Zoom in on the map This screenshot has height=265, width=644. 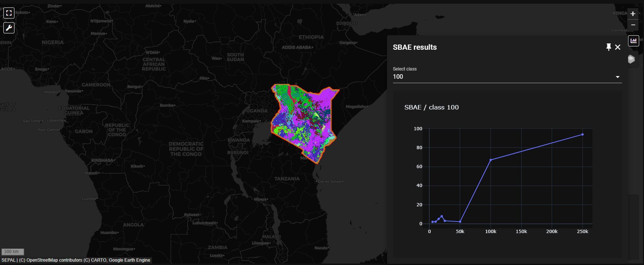[x=633, y=14]
